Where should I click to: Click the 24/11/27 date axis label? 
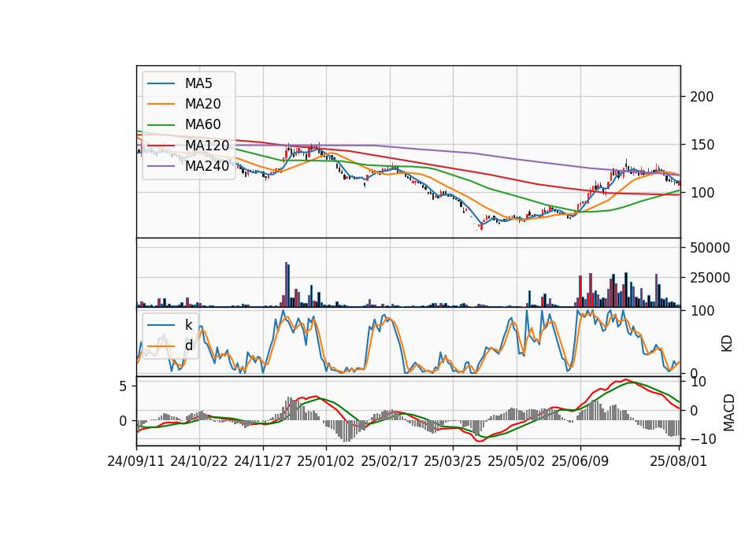click(263, 461)
